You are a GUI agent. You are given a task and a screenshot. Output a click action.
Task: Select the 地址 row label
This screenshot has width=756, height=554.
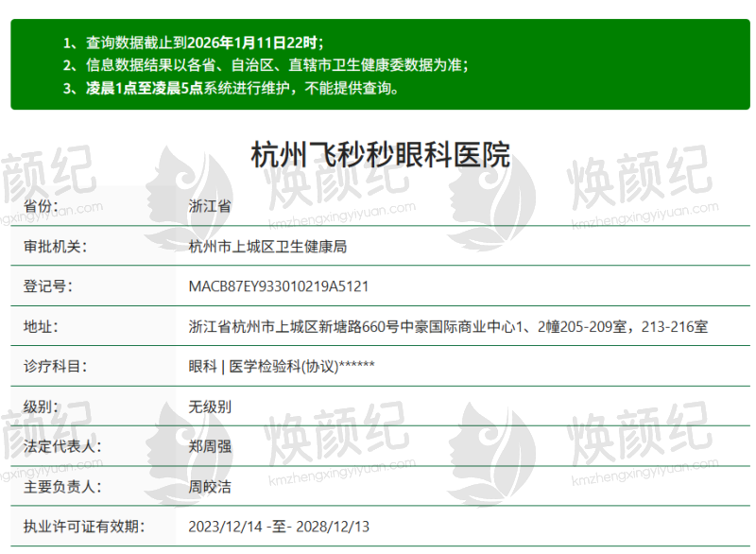click(x=41, y=326)
